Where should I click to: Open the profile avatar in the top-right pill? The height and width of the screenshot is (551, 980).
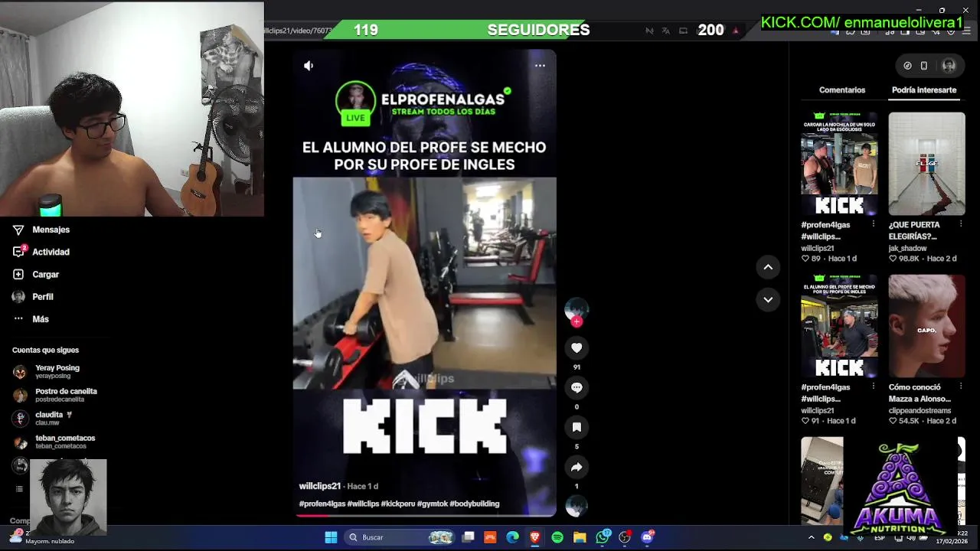pyautogui.click(x=949, y=66)
